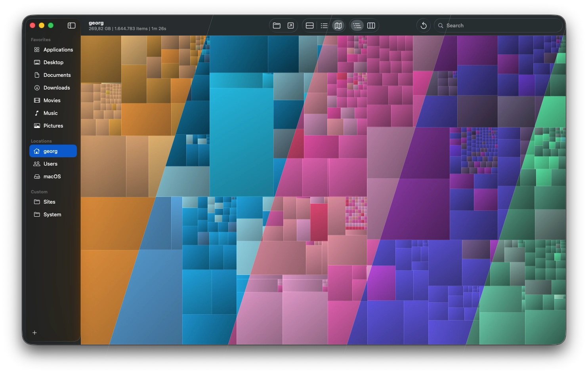Open the System custom folder
Viewport: 588px width, 374px height.
[x=53, y=214]
